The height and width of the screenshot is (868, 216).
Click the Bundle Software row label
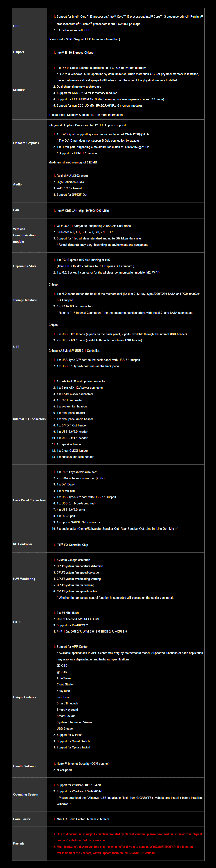coord(25,766)
